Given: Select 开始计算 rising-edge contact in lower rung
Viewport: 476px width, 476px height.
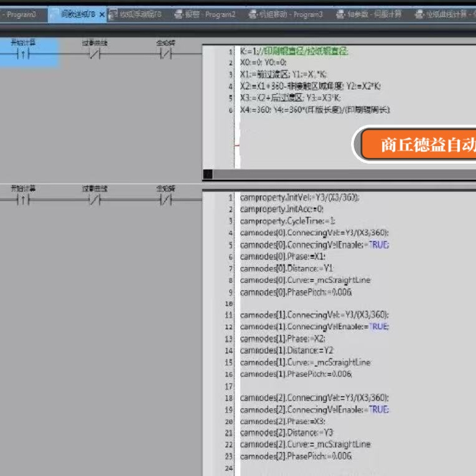Looking at the screenshot, I should pos(23,200).
